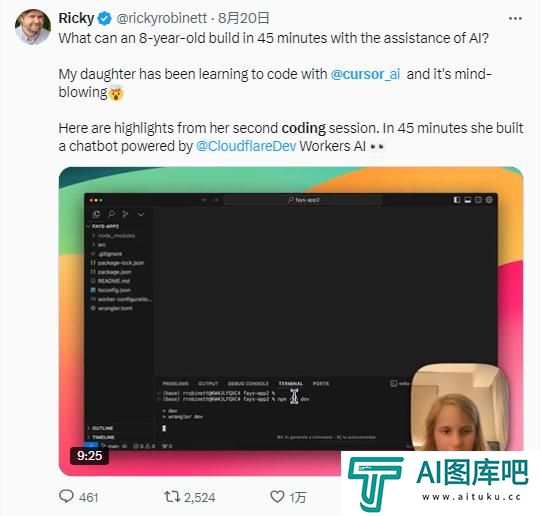The height and width of the screenshot is (516, 541).
Task: Like the tweet with heart icon
Action: (277, 497)
